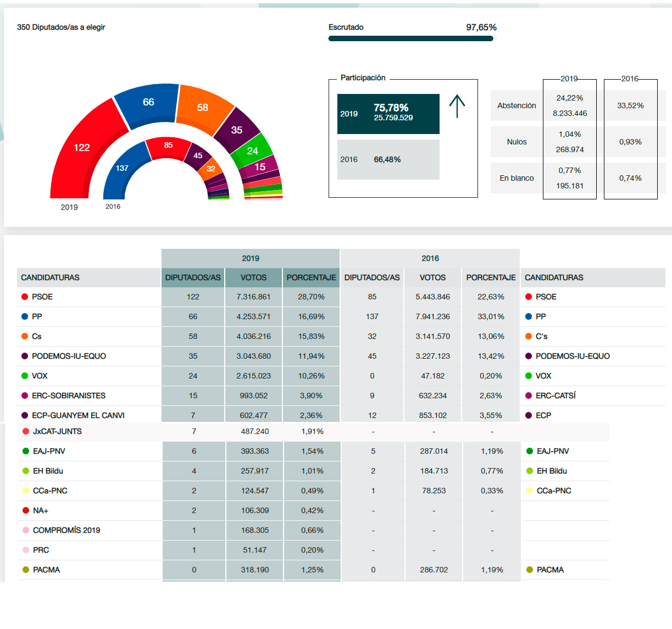Click the PORCENTAJE column header under 2016
The width and height of the screenshot is (672, 629).
[491, 277]
